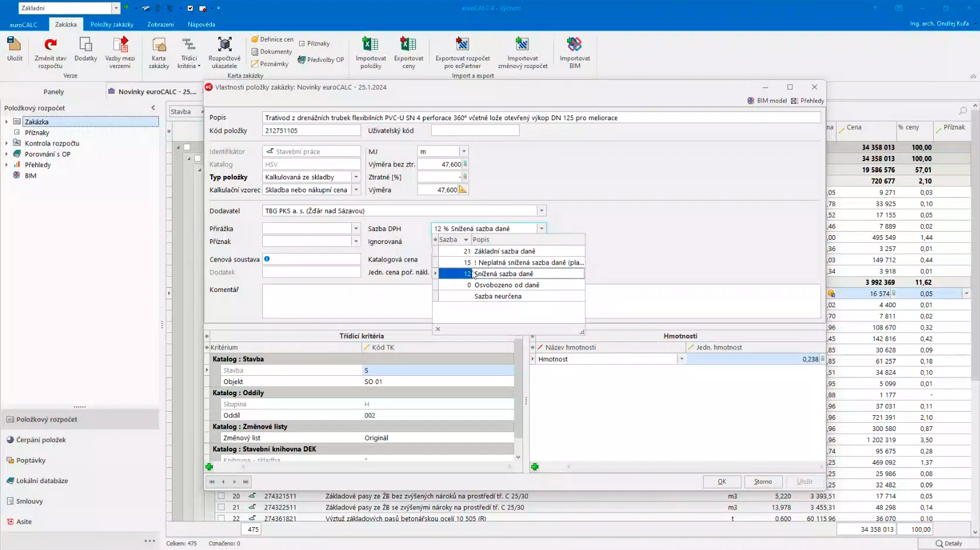The width and height of the screenshot is (980, 550).
Task: Open the Příznak dropdown in dialog
Action: (356, 242)
